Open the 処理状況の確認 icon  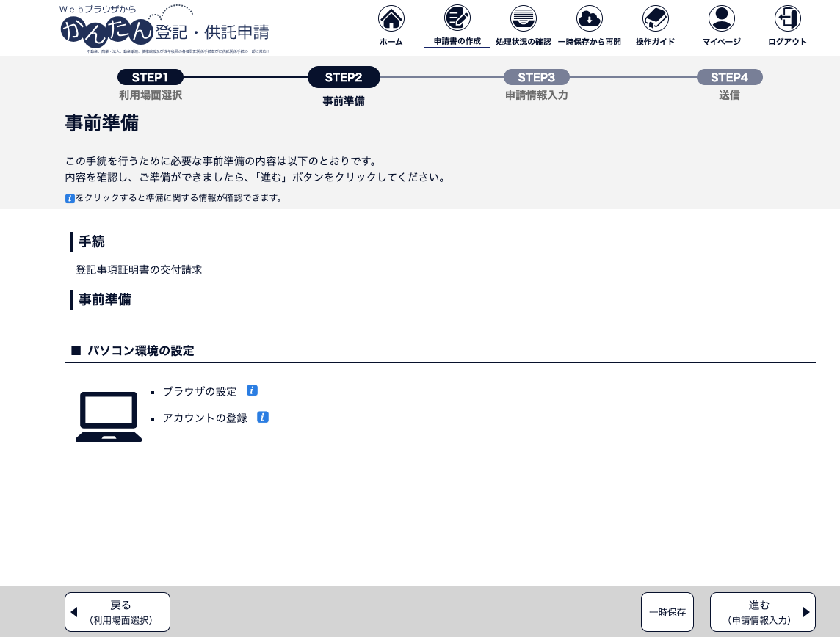click(523, 19)
